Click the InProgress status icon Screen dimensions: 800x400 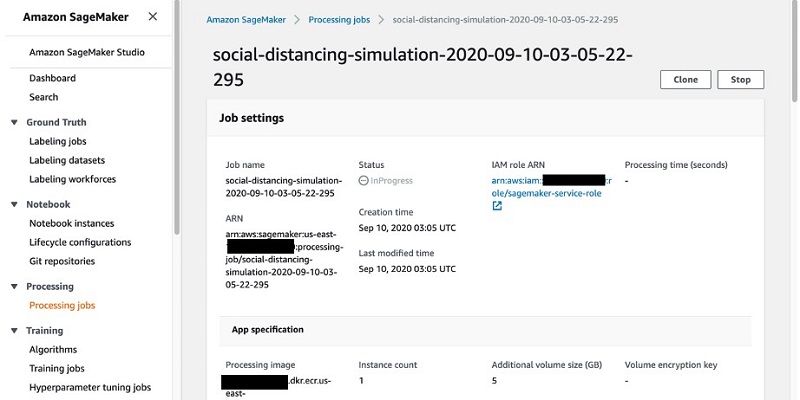point(363,181)
